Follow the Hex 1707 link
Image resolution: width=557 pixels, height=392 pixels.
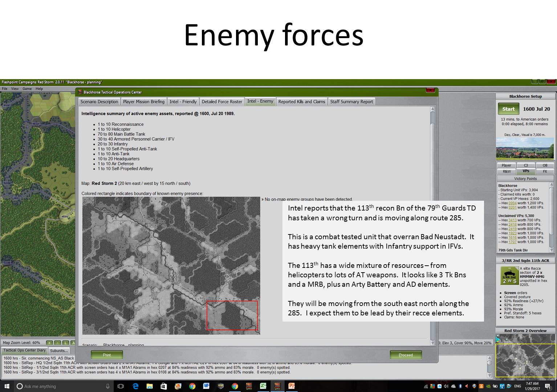pos(512,242)
